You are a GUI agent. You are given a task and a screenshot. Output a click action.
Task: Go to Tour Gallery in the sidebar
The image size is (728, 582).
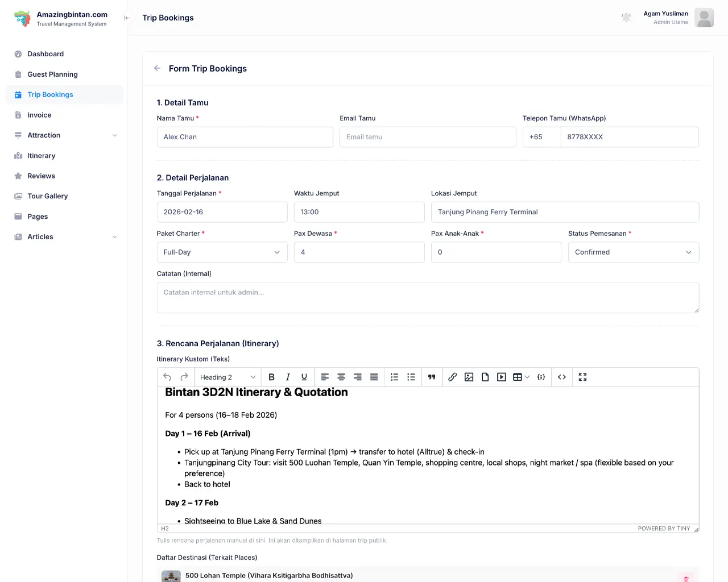48,196
